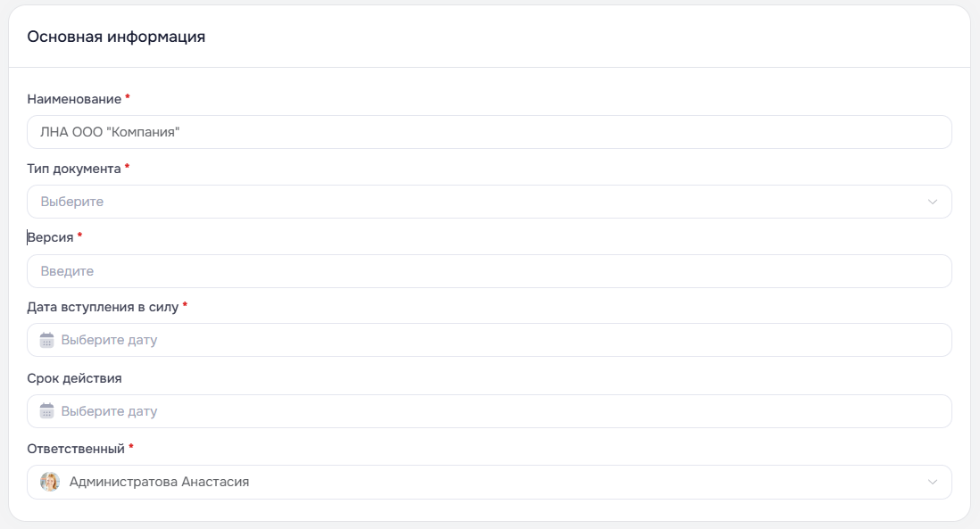Click the Версия input field
This screenshot has height=529, width=980.
click(489, 271)
